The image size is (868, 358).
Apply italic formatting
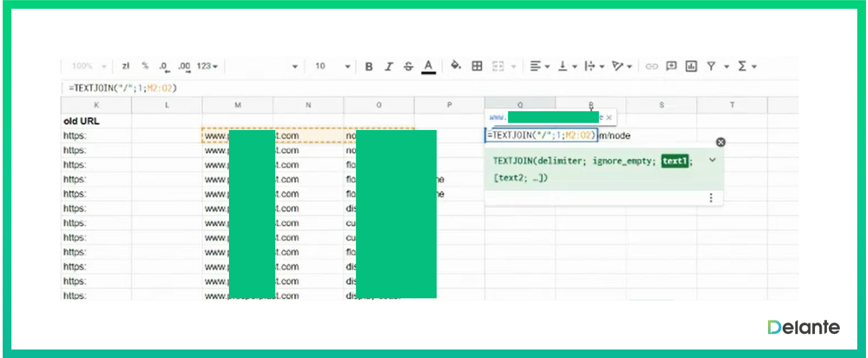pos(388,66)
